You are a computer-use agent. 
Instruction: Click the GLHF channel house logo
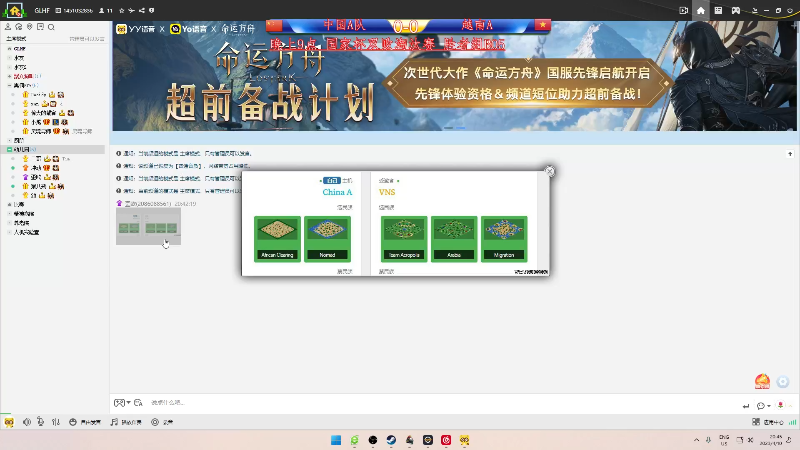click(x=14, y=10)
